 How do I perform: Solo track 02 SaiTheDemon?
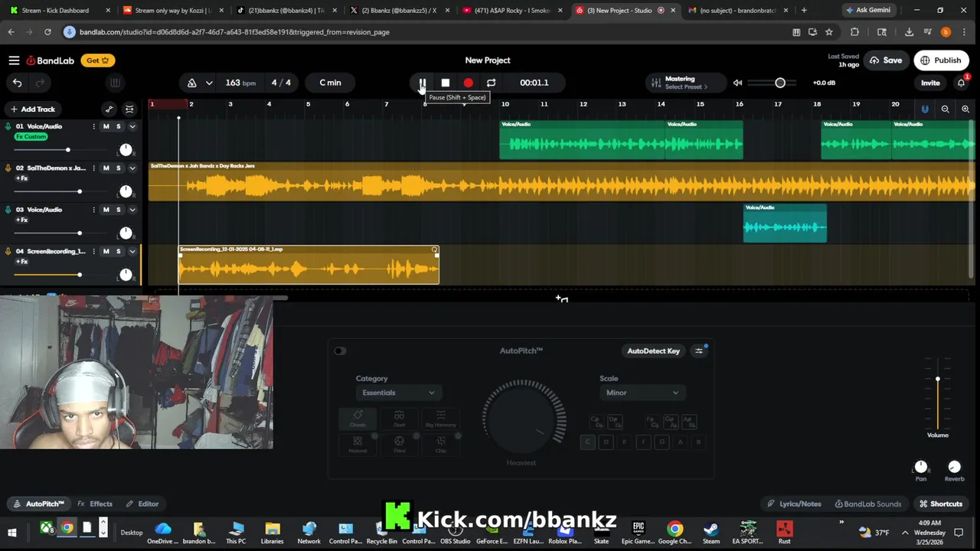118,168
